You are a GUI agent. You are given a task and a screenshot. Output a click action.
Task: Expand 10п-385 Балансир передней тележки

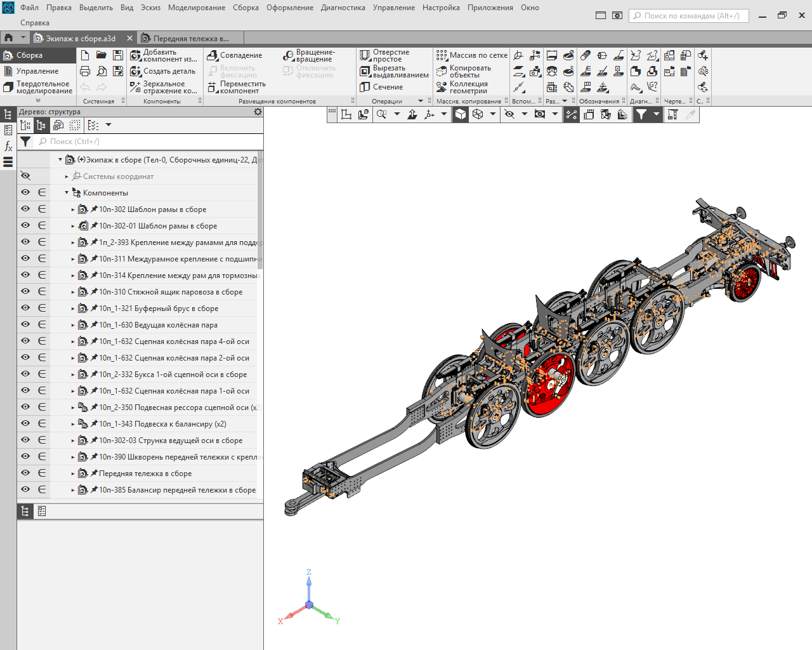click(73, 490)
